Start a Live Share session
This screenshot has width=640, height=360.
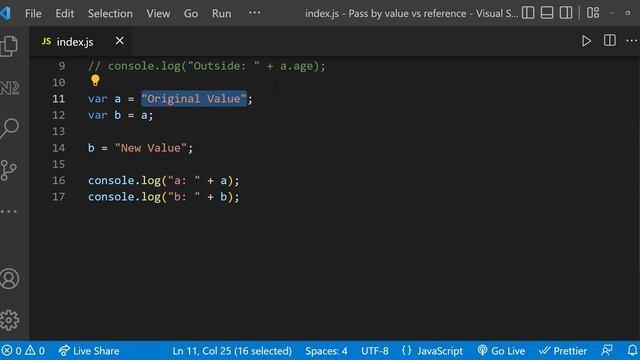pos(89,351)
